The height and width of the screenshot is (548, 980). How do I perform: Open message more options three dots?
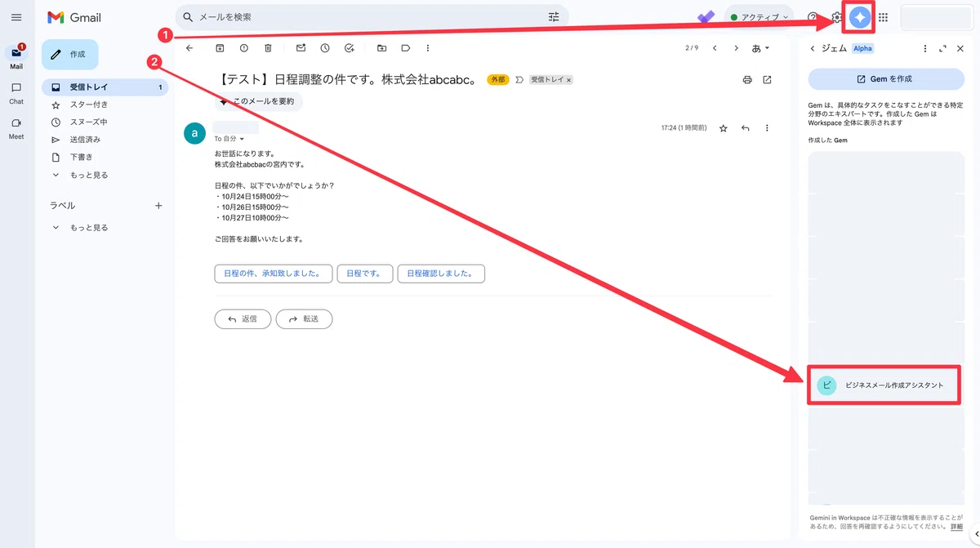(x=767, y=128)
